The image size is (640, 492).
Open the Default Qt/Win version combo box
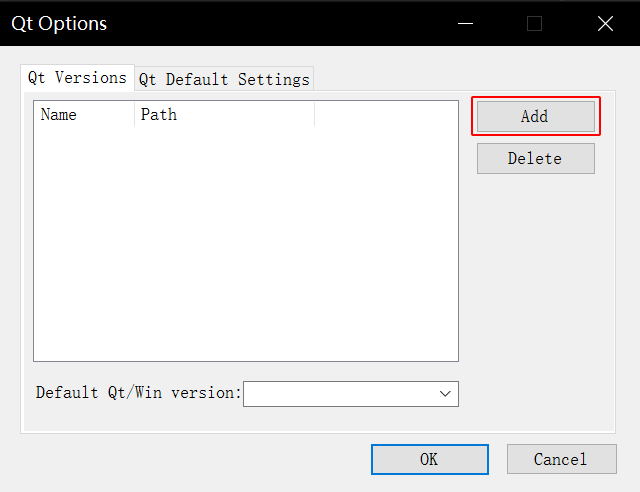[x=351, y=394]
